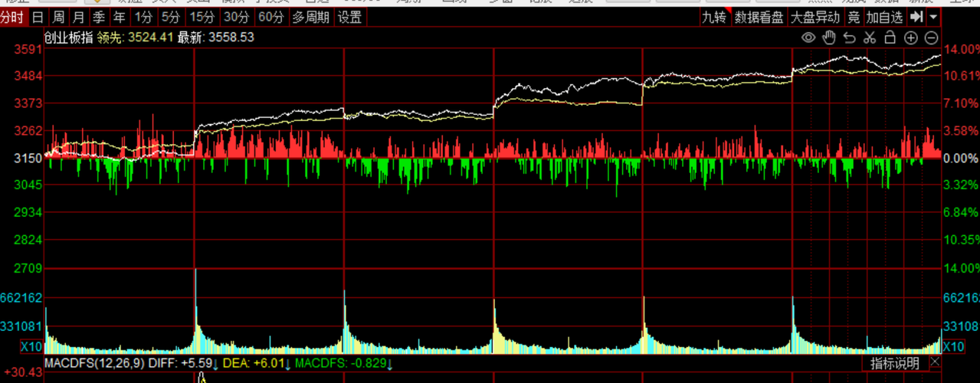Screen dimensions: 980x383
Task: Click the arrow-to-bar jump icon
Action: pos(916,17)
